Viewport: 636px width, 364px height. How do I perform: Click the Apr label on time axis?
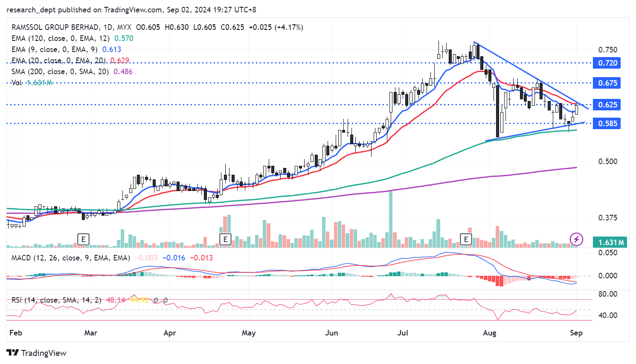[170, 333]
